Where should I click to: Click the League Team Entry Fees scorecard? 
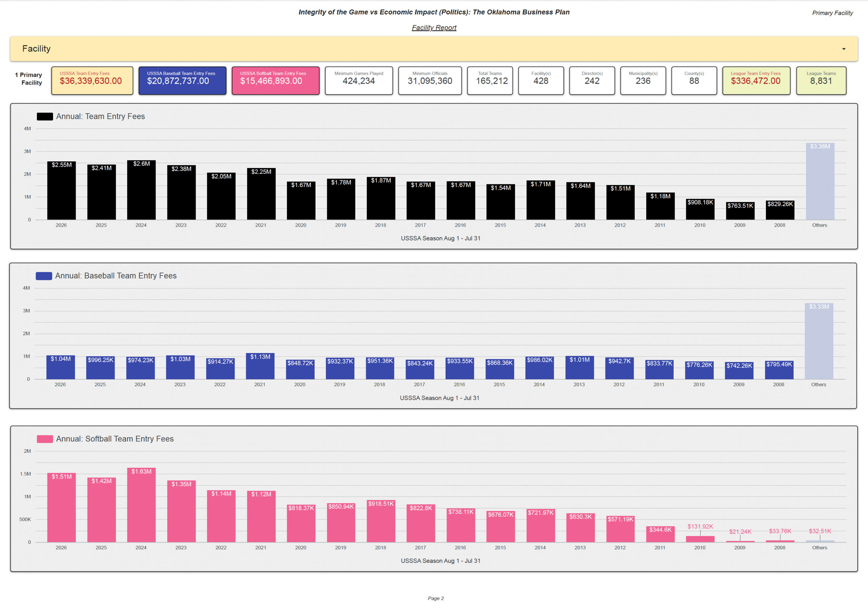[x=756, y=81]
